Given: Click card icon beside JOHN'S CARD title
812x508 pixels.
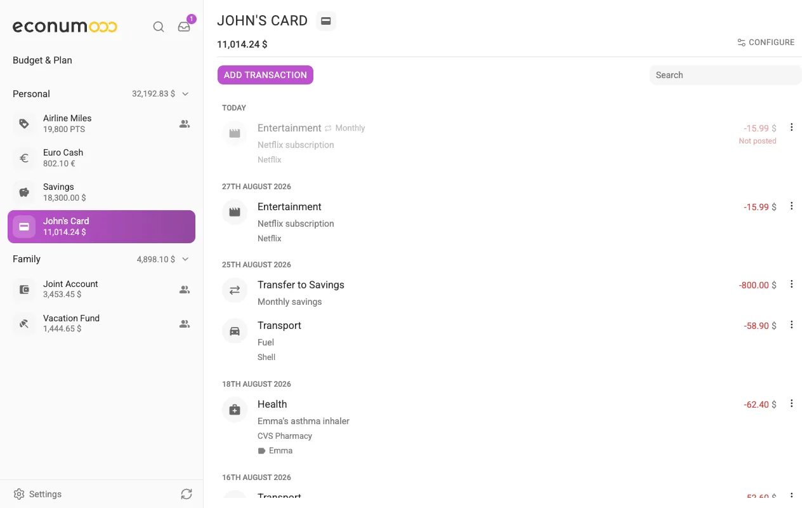Looking at the screenshot, I should pyautogui.click(x=326, y=21).
